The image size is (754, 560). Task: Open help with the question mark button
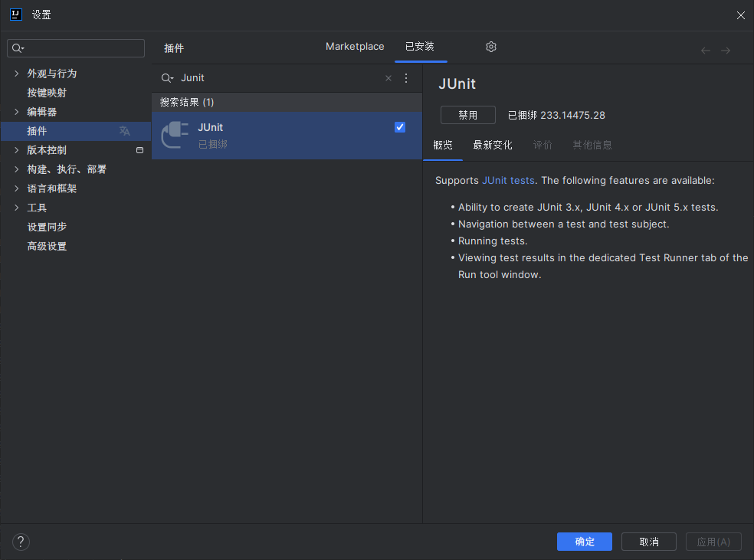[x=21, y=542]
